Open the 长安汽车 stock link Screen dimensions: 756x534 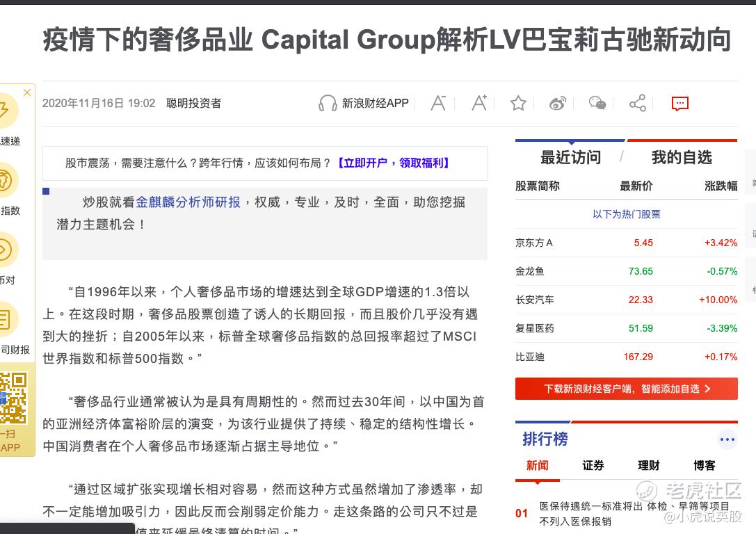click(535, 300)
